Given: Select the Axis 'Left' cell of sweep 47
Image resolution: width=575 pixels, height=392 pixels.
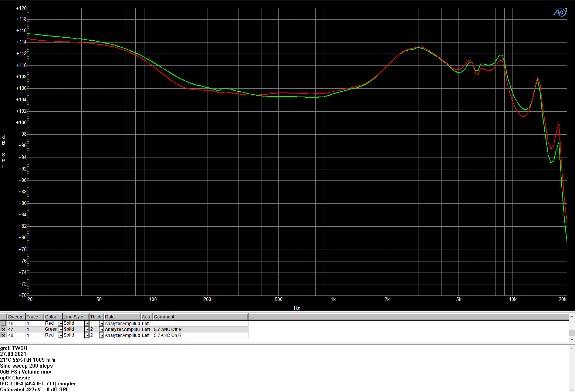Looking at the screenshot, I should coord(147,330).
